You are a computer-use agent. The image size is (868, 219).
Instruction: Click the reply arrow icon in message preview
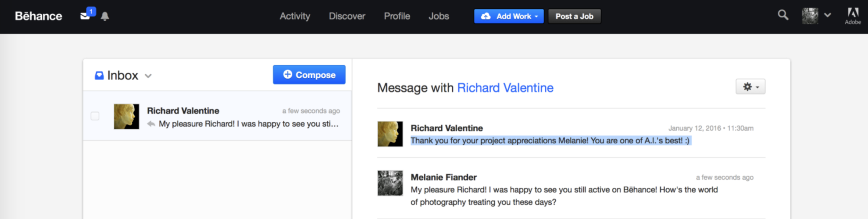[151, 124]
